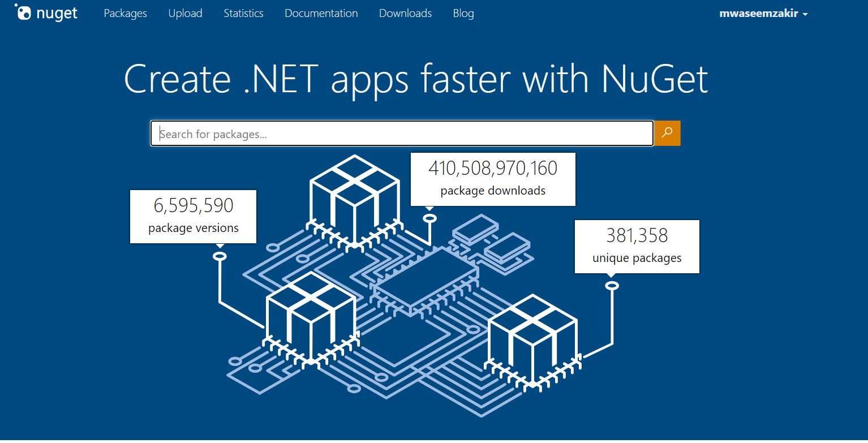Viewport: 868px width, 443px height.
Task: Click the 'package downloads' label
Action: pos(493,191)
